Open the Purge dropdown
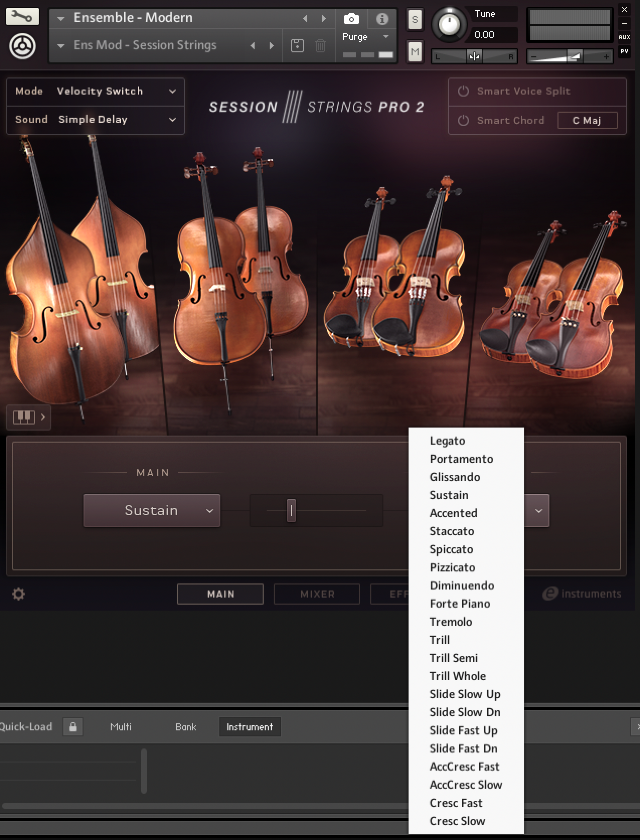Image resolution: width=640 pixels, height=840 pixels. (366, 37)
